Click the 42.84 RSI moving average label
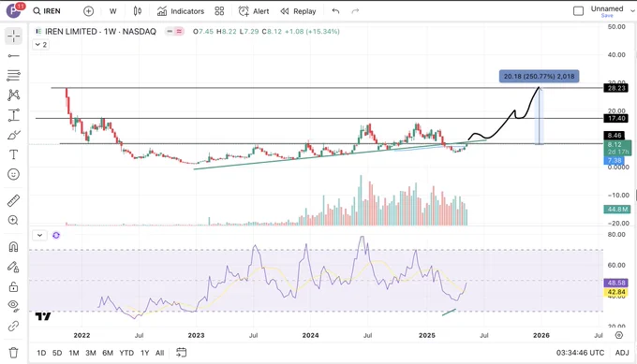 [x=615, y=292]
